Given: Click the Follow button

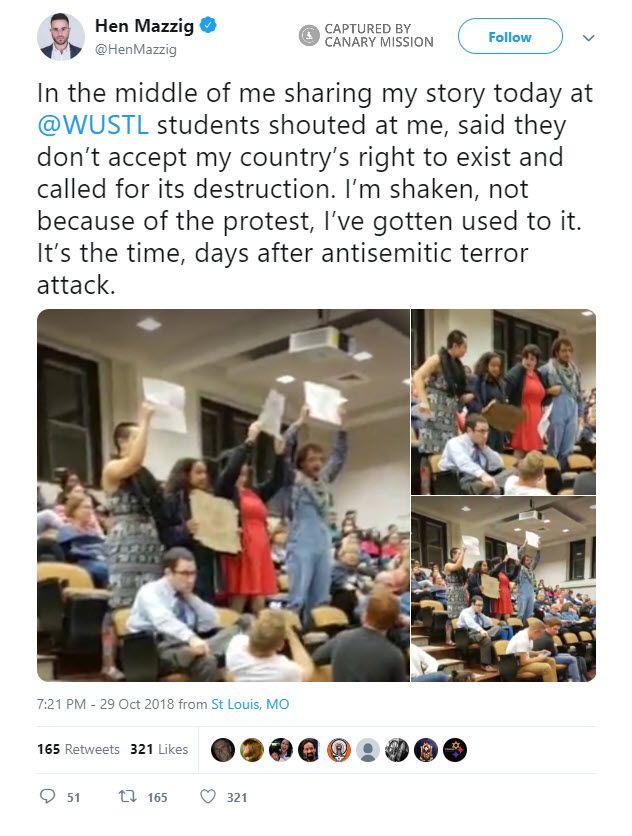Looking at the screenshot, I should pos(510,36).
